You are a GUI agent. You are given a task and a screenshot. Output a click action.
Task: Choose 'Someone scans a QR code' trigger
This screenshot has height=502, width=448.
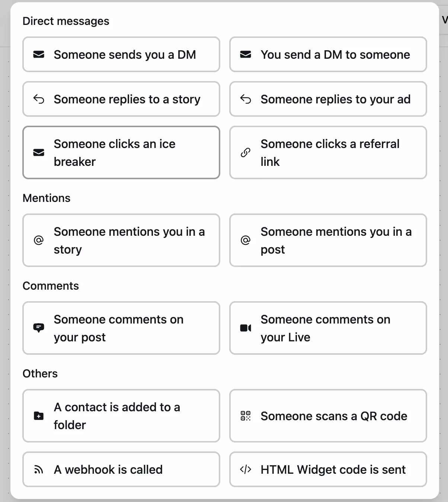328,416
